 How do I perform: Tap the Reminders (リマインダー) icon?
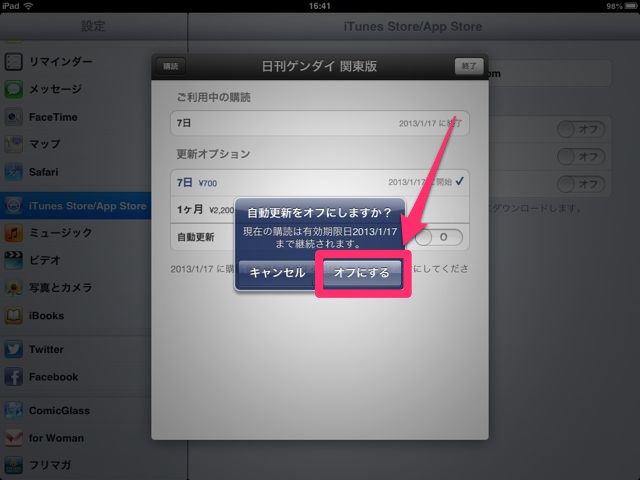click(x=13, y=62)
